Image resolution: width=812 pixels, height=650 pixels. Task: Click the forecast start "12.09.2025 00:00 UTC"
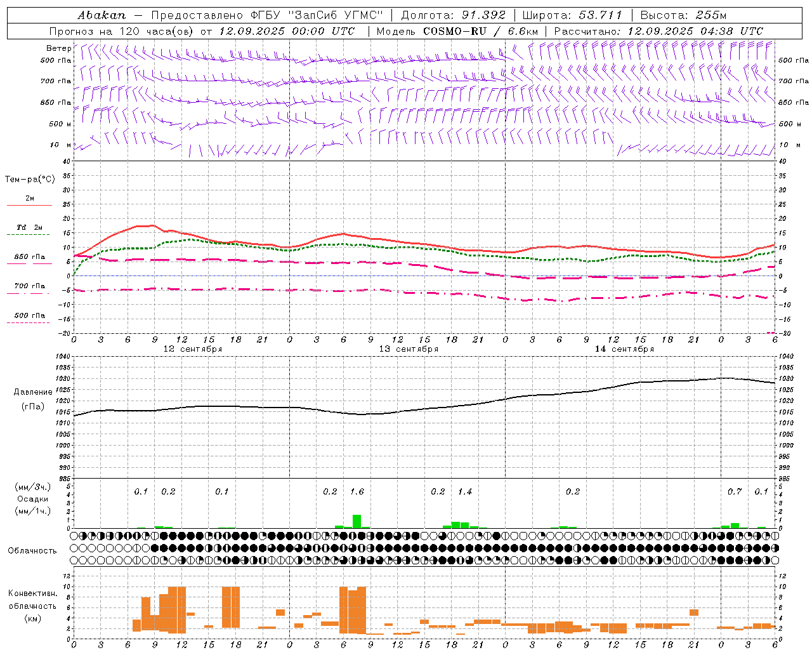287,31
